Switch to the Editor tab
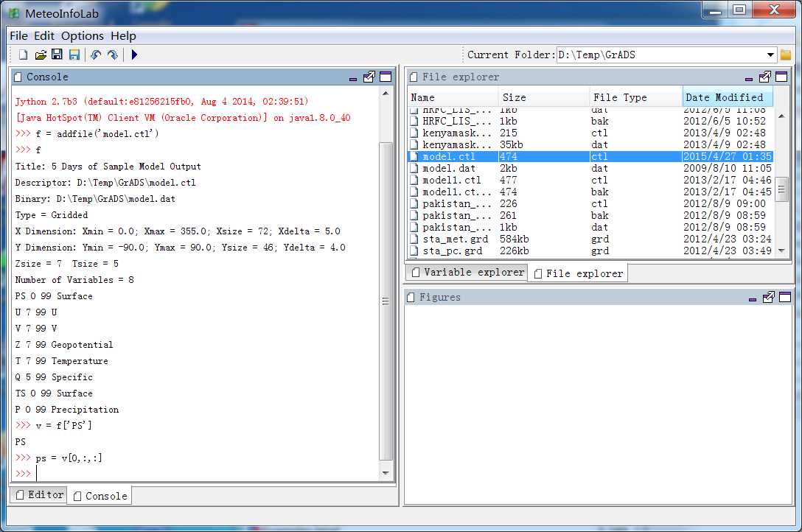 (x=39, y=494)
